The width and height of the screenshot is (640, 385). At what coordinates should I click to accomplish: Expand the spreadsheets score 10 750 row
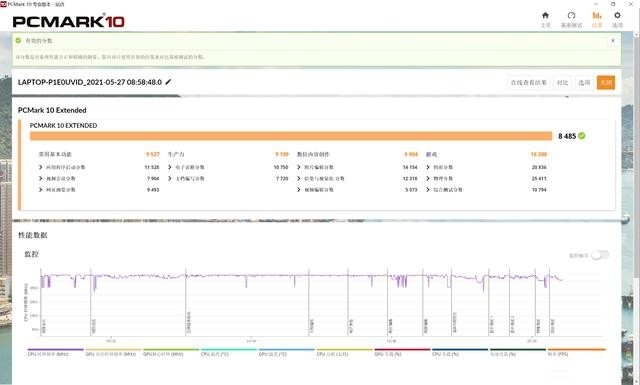tap(228, 167)
